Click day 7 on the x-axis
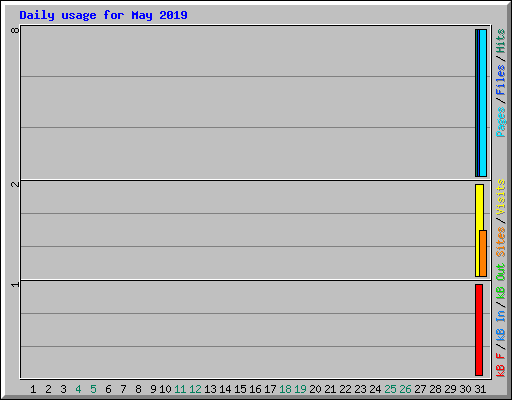Image resolution: width=512 pixels, height=400 pixels. tap(123, 389)
